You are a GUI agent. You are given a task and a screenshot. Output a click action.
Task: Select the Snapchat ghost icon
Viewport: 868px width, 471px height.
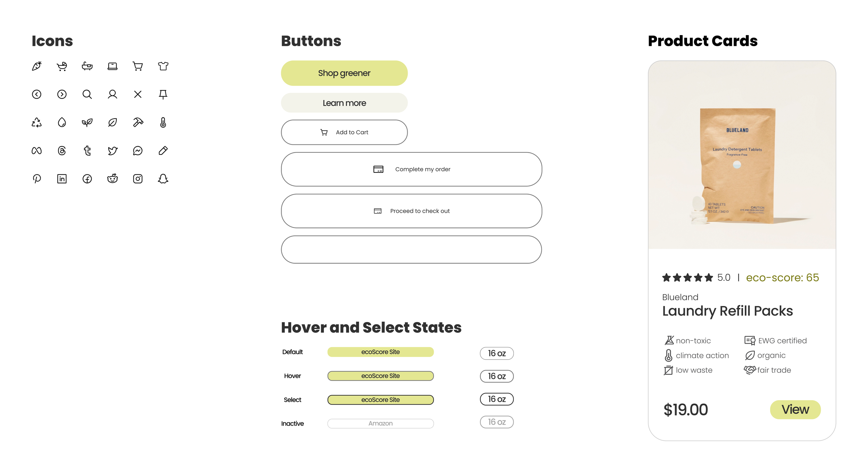163,178
